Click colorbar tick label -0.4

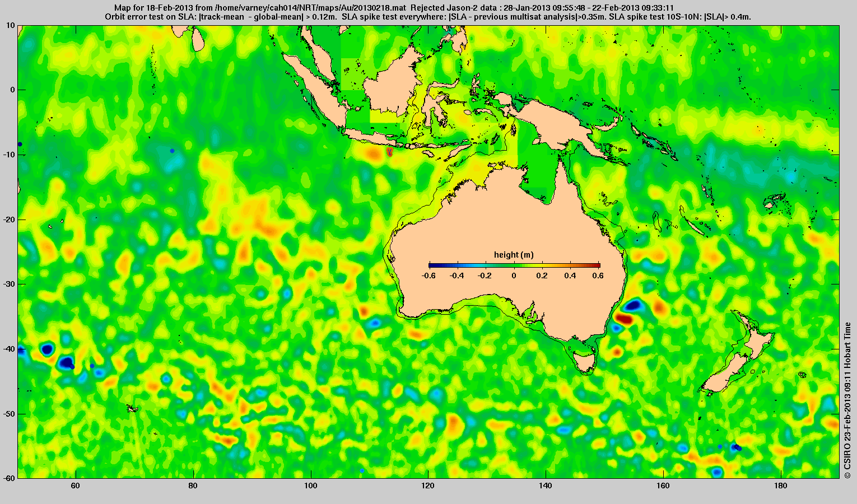click(x=457, y=276)
